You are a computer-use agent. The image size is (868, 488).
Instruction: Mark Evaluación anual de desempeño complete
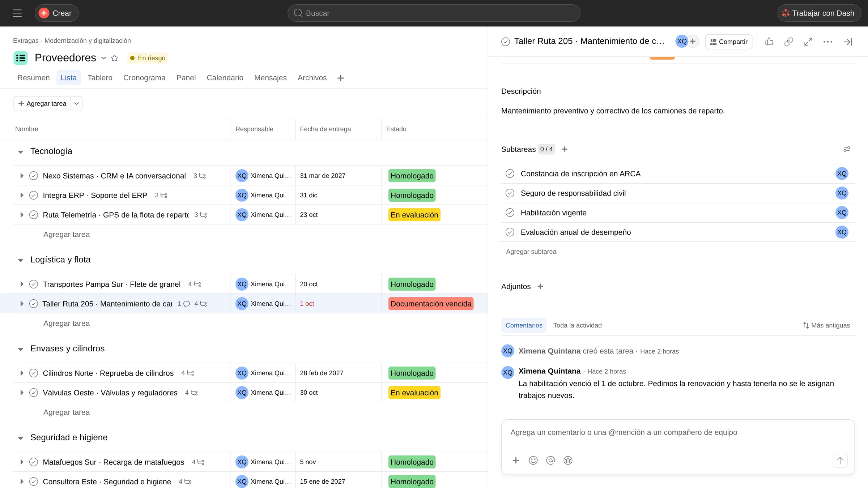pos(510,232)
